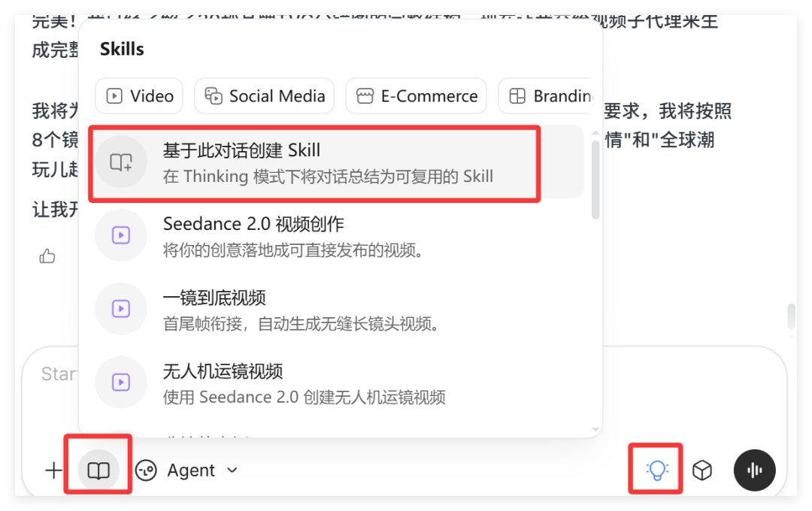Click the 无人机运镜视频 skill icon
The width and height of the screenshot is (812, 511).
pos(120,382)
